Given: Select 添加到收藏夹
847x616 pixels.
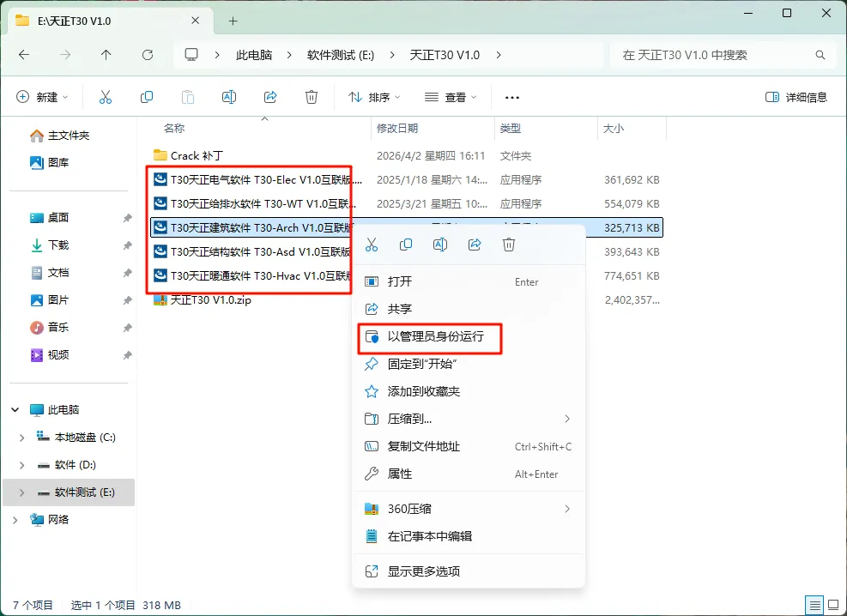Looking at the screenshot, I should click(469, 391).
